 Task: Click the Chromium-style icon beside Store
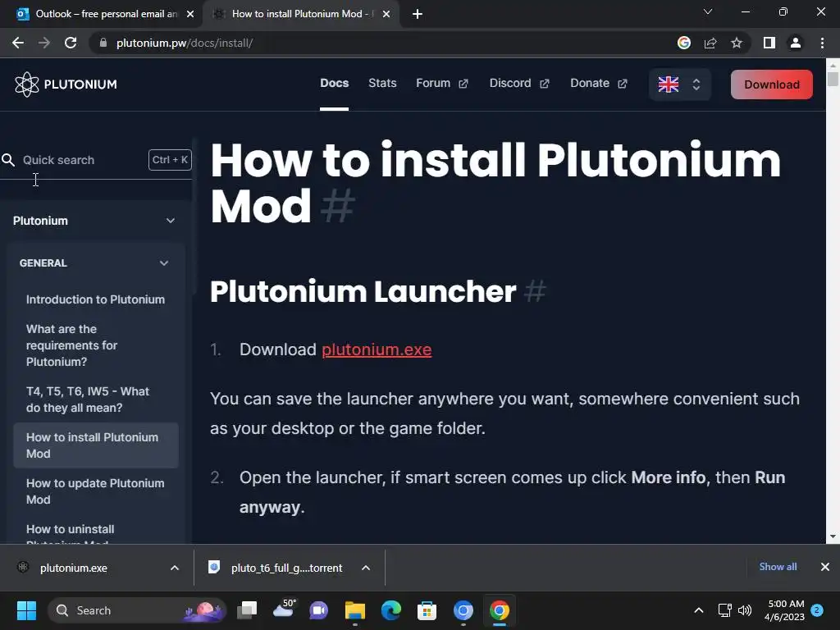[463, 610]
